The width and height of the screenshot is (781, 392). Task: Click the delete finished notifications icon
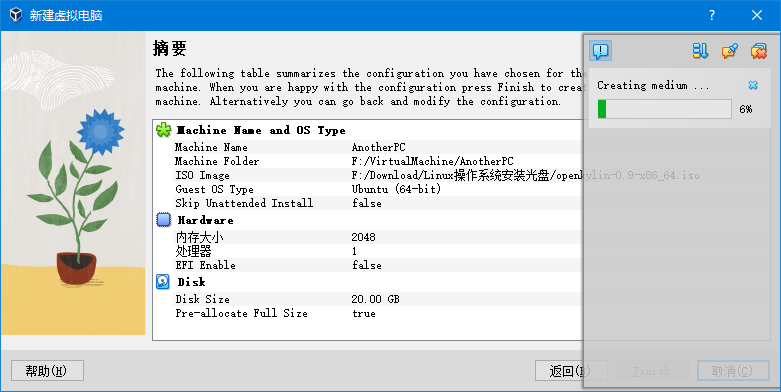[759, 50]
